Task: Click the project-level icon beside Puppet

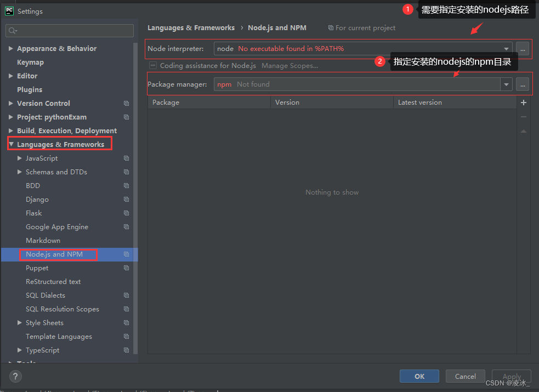Action: (126, 268)
